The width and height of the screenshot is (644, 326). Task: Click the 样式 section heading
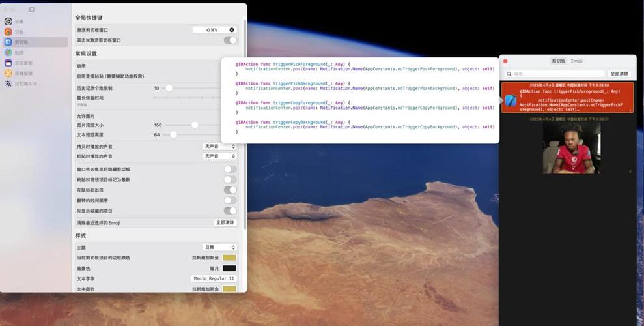point(81,236)
